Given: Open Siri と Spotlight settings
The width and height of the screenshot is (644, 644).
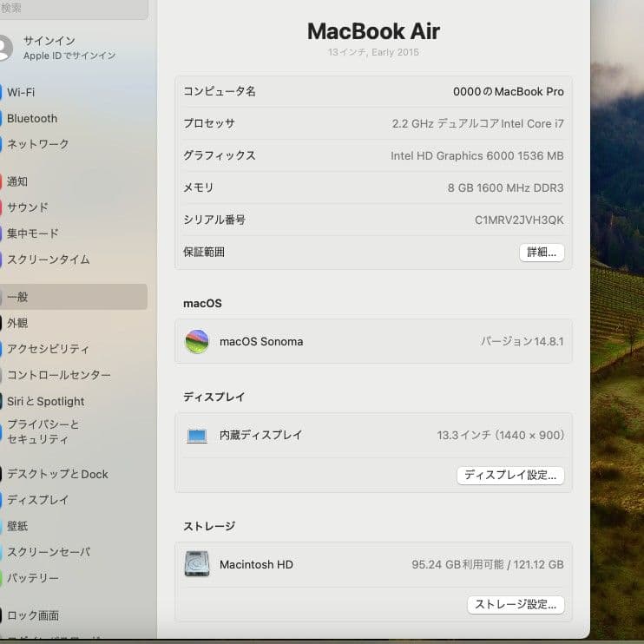Looking at the screenshot, I should click(45, 401).
